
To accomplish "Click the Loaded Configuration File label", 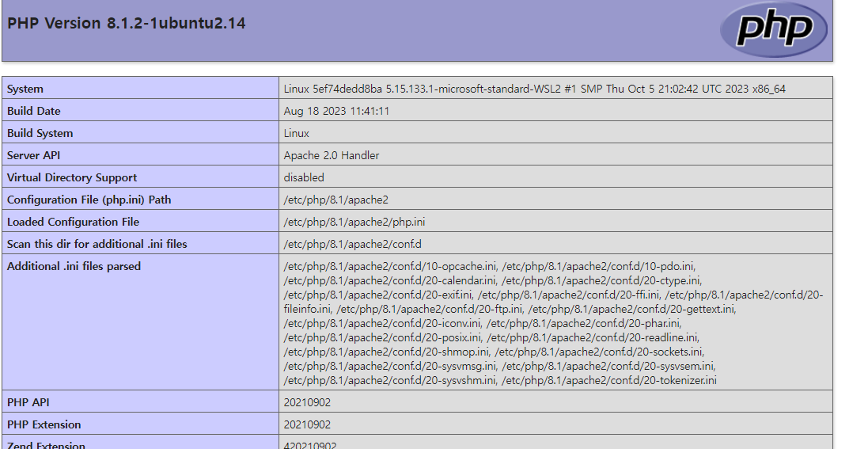I will [73, 222].
